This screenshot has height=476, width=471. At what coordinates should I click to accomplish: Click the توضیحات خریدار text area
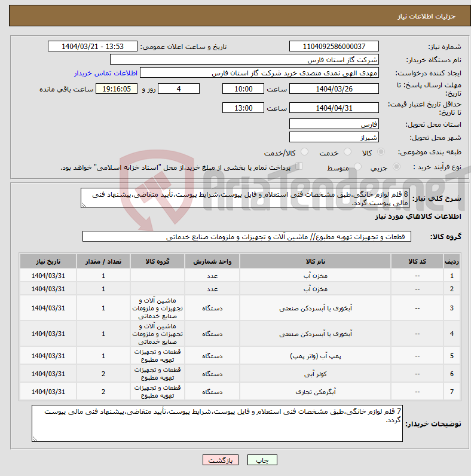click(217, 423)
